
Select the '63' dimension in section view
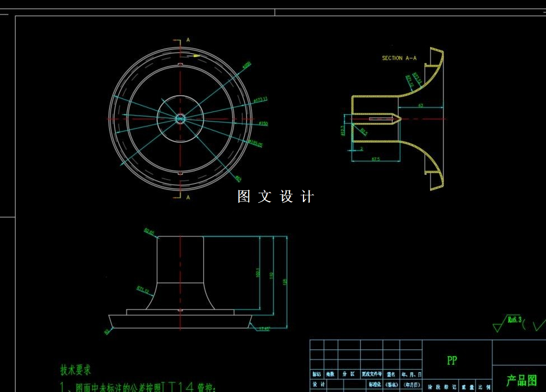tap(421, 105)
